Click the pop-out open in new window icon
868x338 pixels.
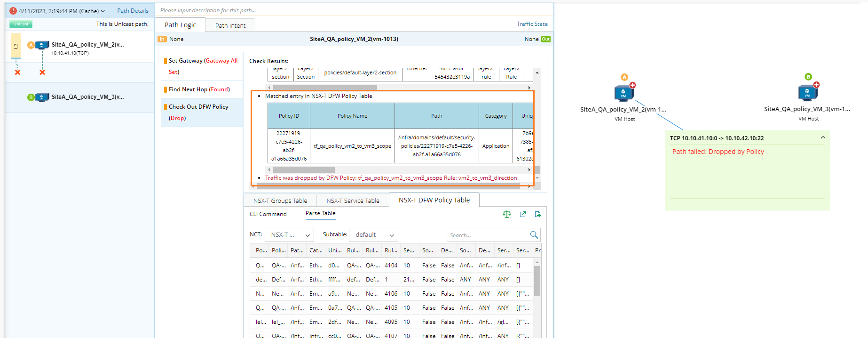(x=522, y=214)
